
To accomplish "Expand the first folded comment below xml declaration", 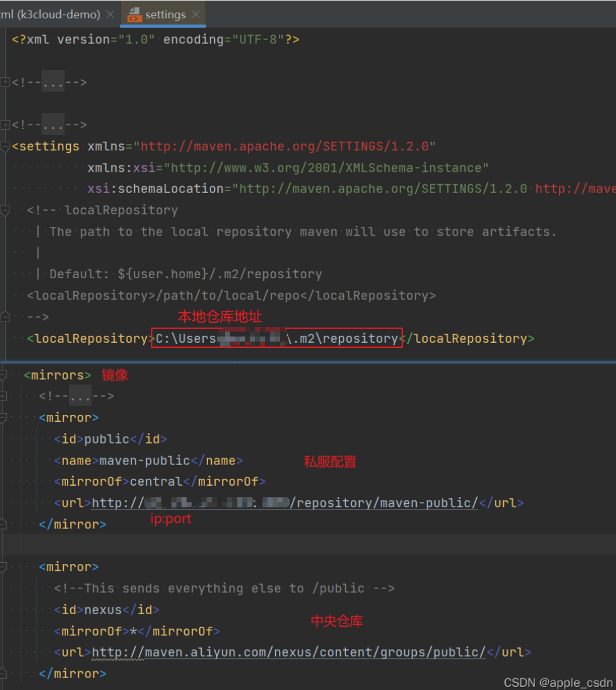I will 5,82.
